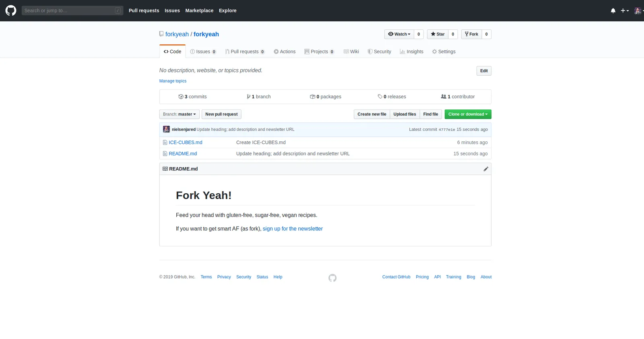
Task: Click the Find file button
Action: [x=431, y=114]
